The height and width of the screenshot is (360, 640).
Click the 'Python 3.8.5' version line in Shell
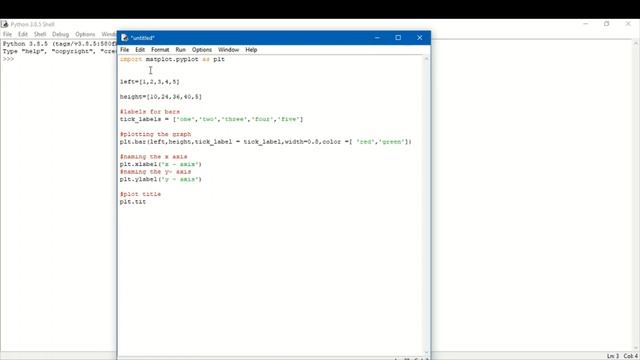pos(59,44)
